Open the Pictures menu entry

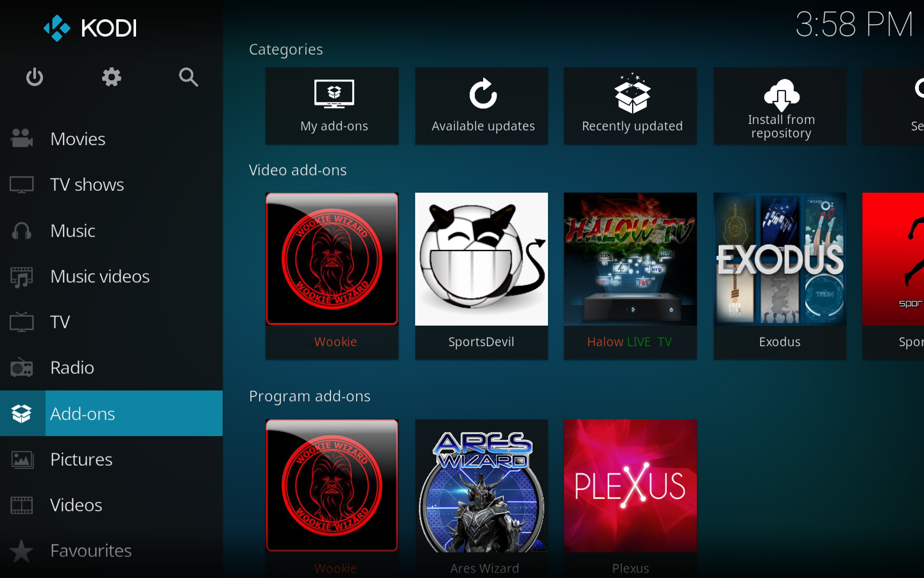coord(111,459)
